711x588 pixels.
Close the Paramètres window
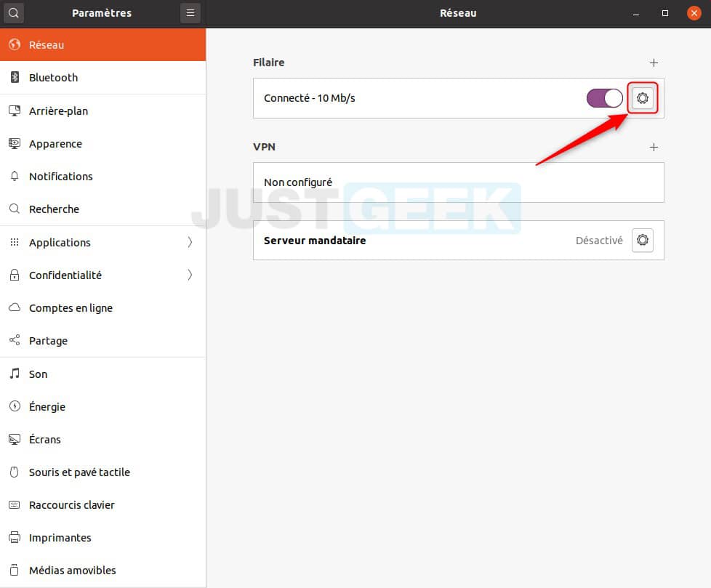(694, 13)
